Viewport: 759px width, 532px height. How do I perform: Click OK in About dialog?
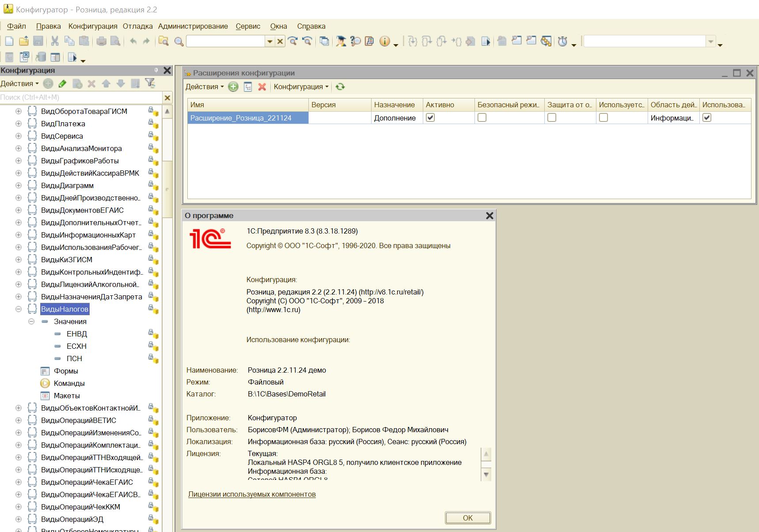pyautogui.click(x=468, y=518)
